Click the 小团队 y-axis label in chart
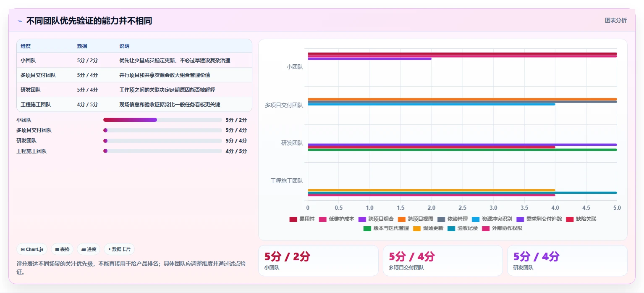 295,66
